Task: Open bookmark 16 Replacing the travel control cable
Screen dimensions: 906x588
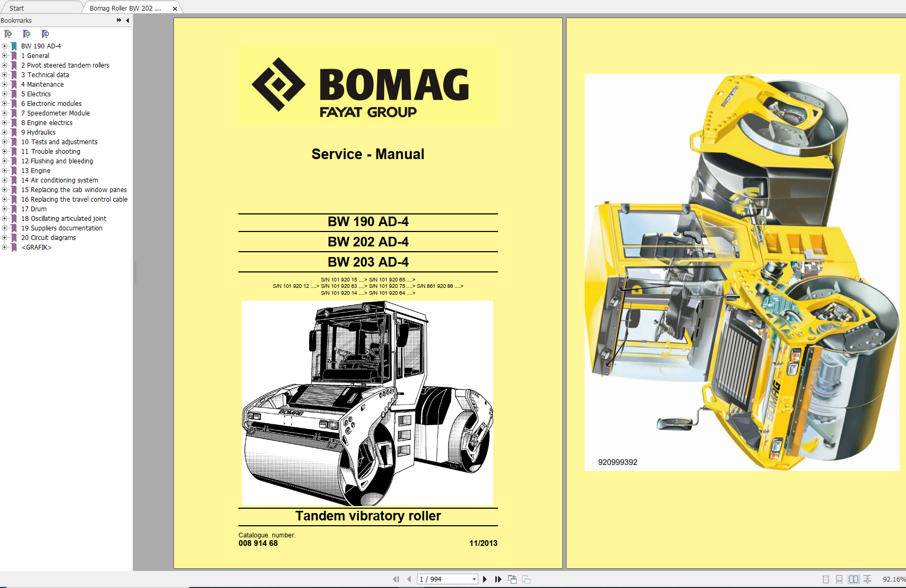Action: point(74,200)
